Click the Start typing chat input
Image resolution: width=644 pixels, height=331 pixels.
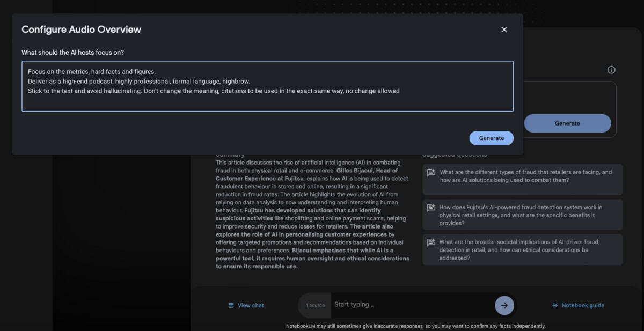click(412, 305)
